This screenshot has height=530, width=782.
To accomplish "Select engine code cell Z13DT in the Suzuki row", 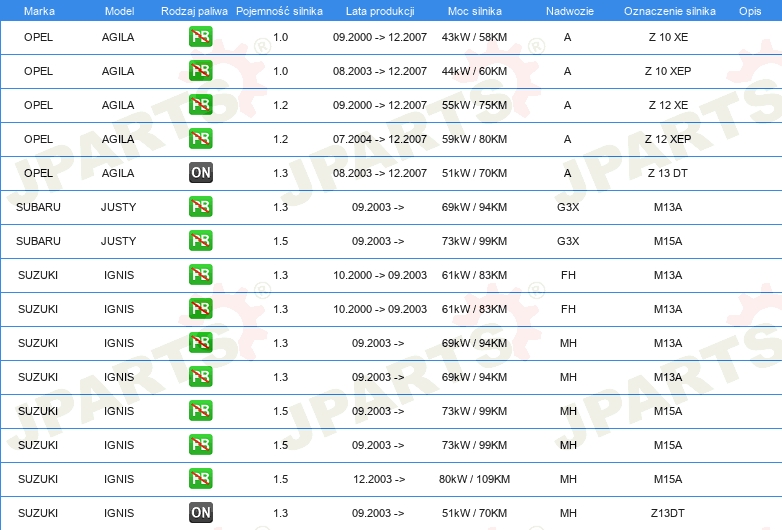I will (668, 513).
